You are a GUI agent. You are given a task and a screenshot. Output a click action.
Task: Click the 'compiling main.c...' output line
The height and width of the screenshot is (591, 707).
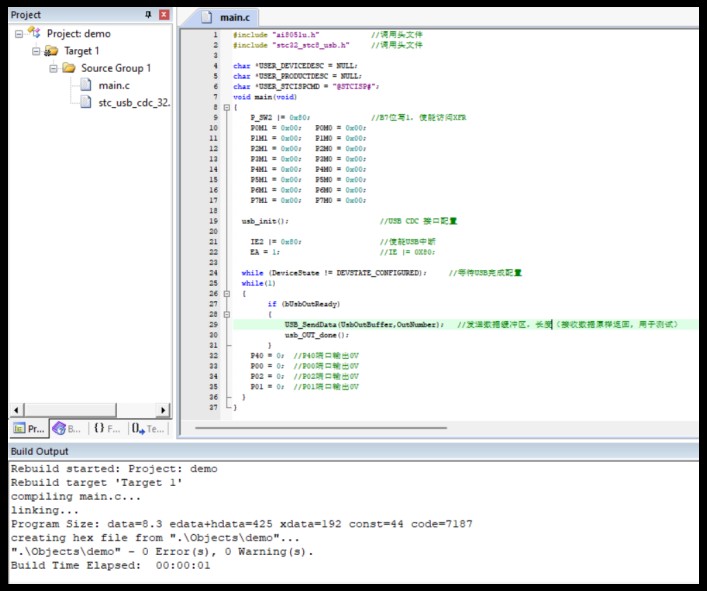click(76, 496)
